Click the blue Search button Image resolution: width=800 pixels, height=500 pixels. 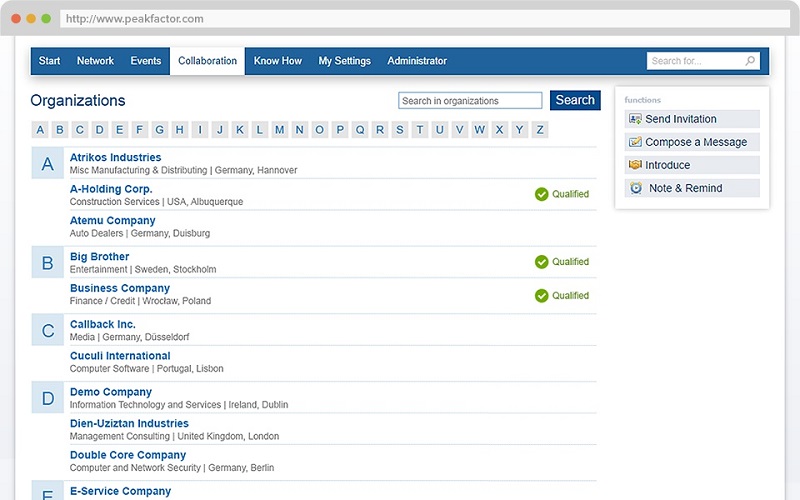pos(575,100)
